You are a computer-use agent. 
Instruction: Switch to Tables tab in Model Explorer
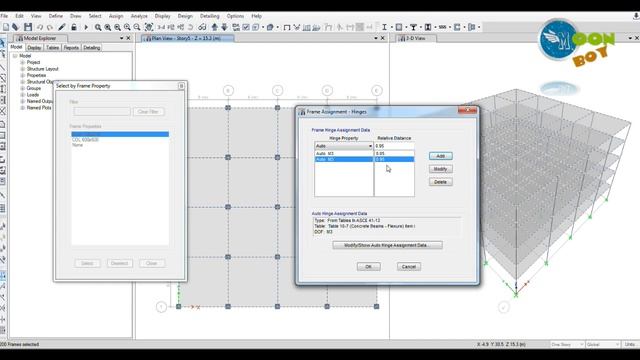(53, 48)
